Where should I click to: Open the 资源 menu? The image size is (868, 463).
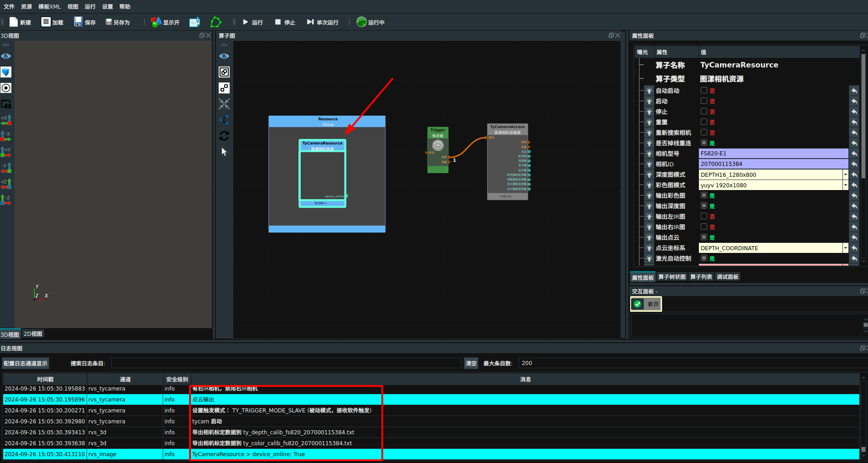[x=26, y=6]
